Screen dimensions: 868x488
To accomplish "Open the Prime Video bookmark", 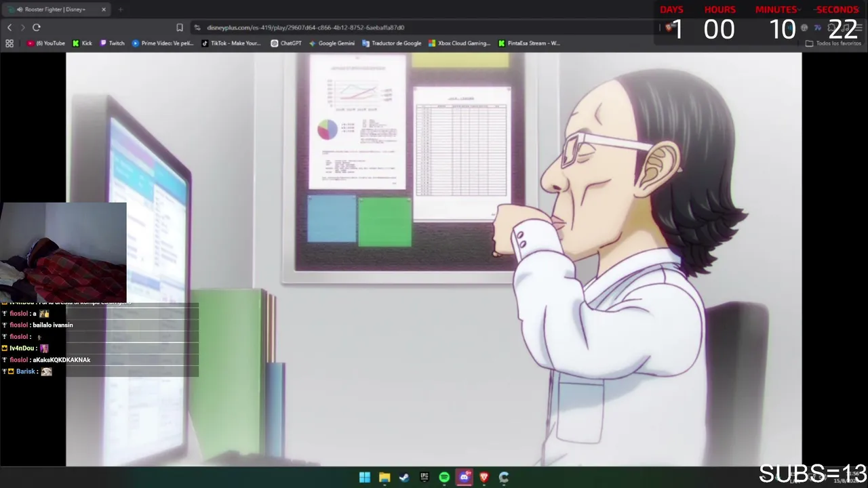I will tap(163, 43).
